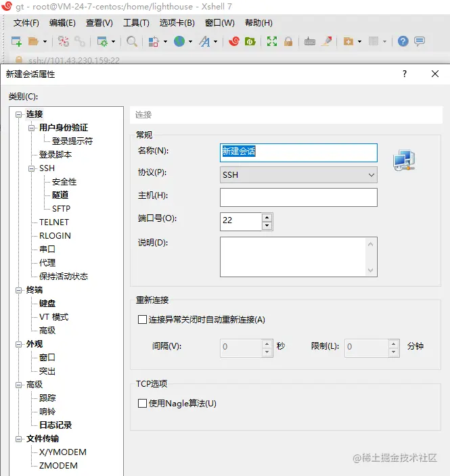The width and height of the screenshot is (450, 476).
Task: Enable 连接异常关闭时自动重新连接 checkbox
Action: [142, 319]
